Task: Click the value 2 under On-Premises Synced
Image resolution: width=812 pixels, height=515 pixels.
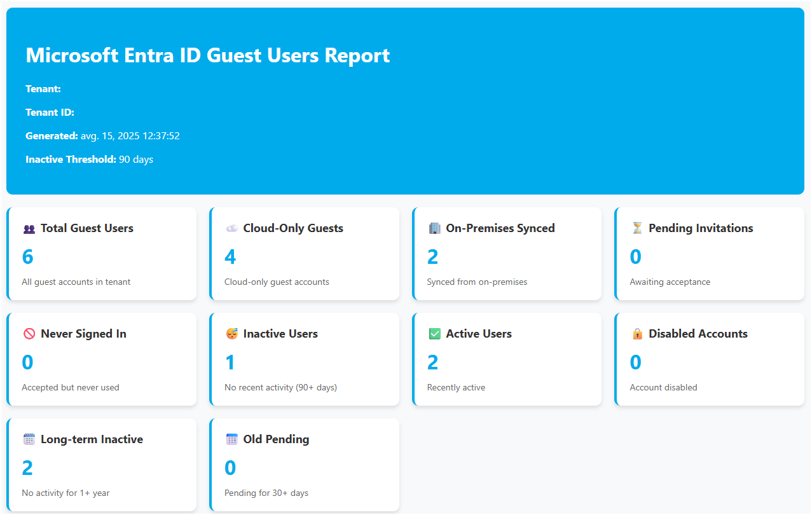Action: (x=433, y=257)
